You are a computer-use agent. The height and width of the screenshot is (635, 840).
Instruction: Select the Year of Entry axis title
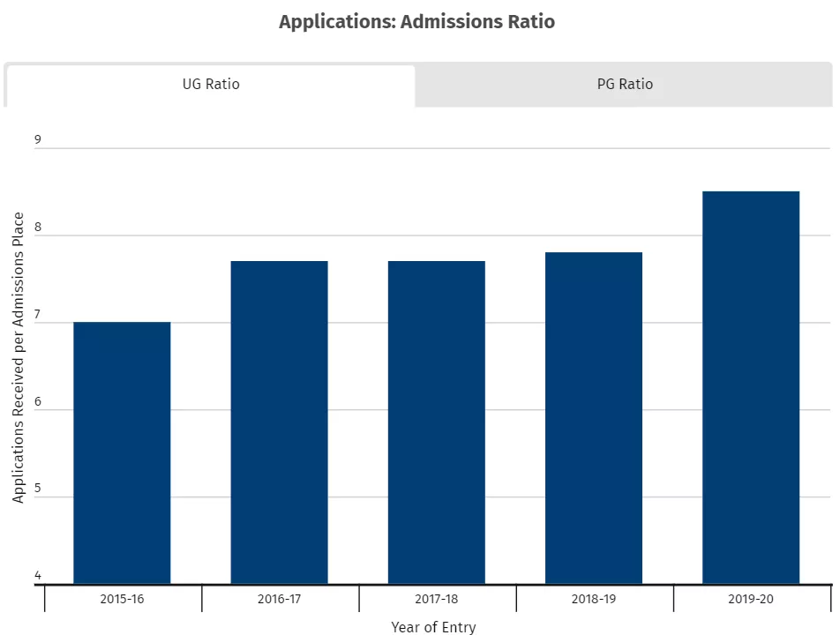433,627
